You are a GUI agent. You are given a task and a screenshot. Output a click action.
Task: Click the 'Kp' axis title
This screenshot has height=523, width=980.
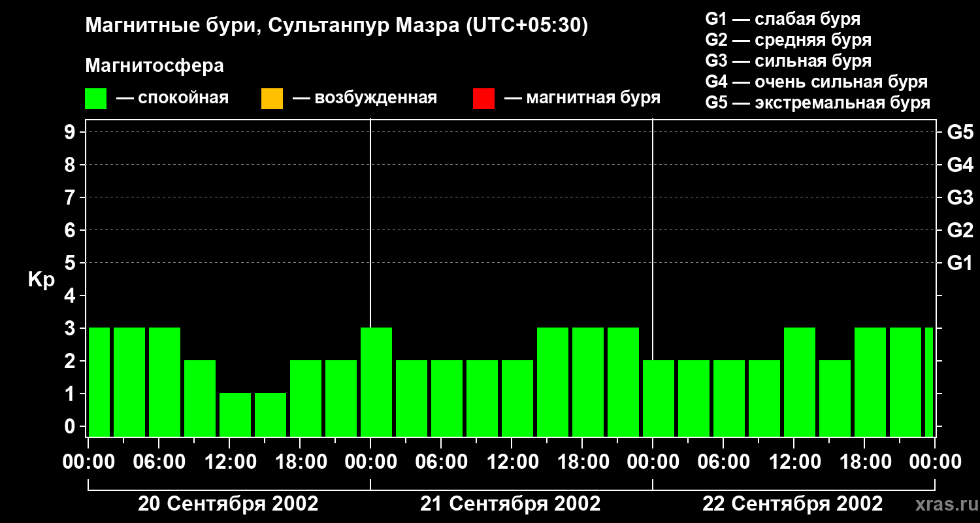(x=41, y=280)
